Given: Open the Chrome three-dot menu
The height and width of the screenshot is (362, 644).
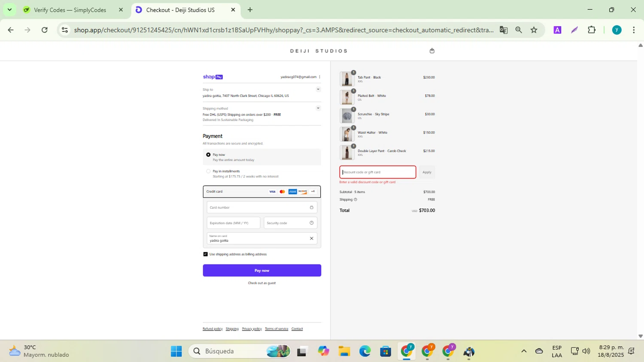Looking at the screenshot, I should pos(634,30).
